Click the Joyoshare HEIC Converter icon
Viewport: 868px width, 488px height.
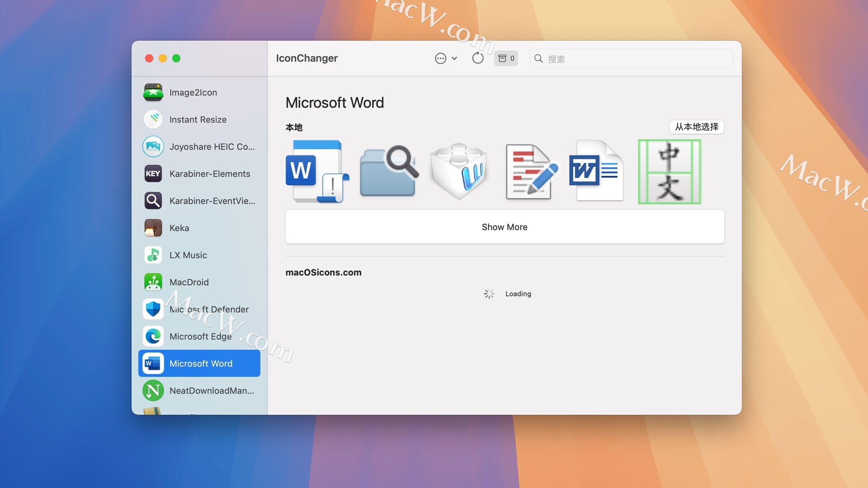click(x=153, y=146)
